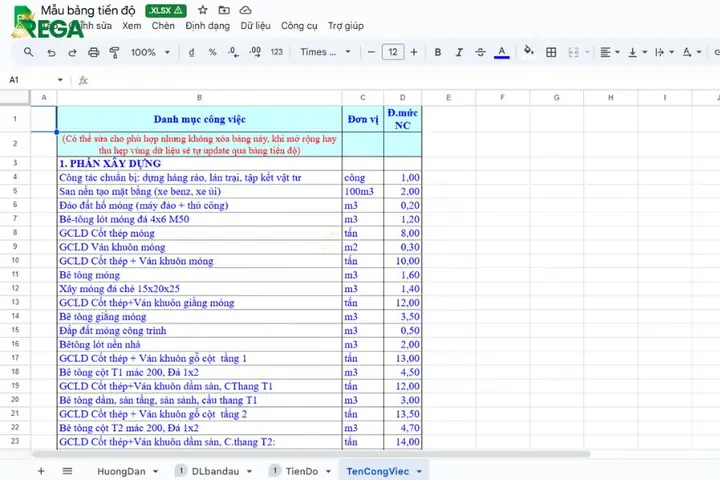Switch to the TienDo sheet tab
This screenshot has height=480, width=720.
[302, 471]
